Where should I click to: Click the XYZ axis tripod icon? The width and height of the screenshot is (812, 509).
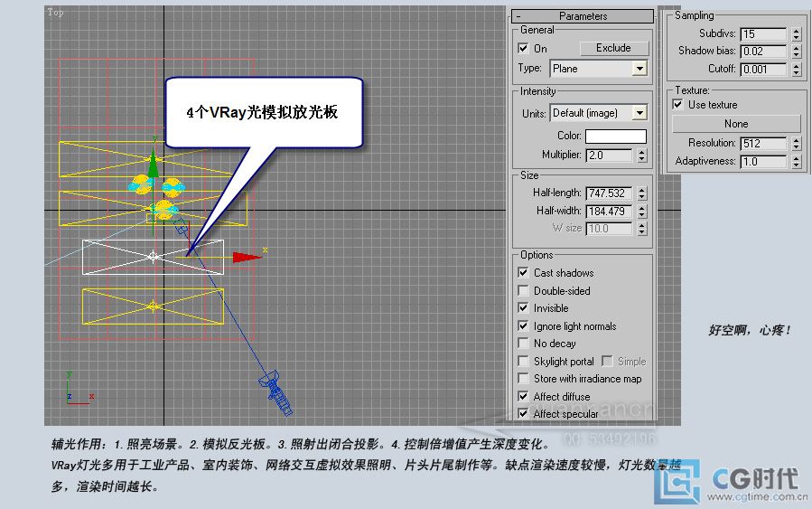tap(79, 387)
